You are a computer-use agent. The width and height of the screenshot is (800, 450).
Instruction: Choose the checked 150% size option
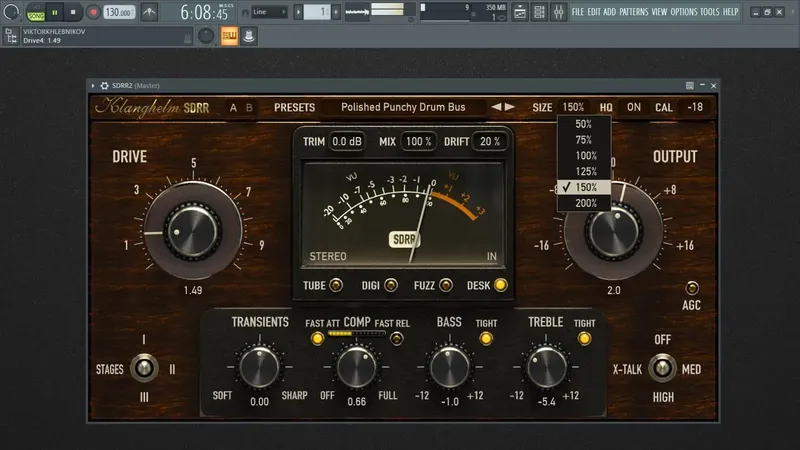pos(584,187)
